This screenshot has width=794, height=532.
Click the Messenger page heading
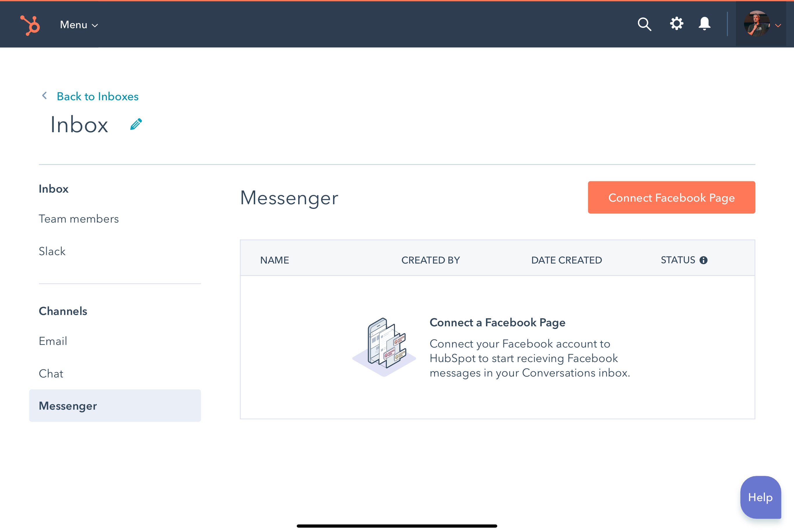[289, 198]
